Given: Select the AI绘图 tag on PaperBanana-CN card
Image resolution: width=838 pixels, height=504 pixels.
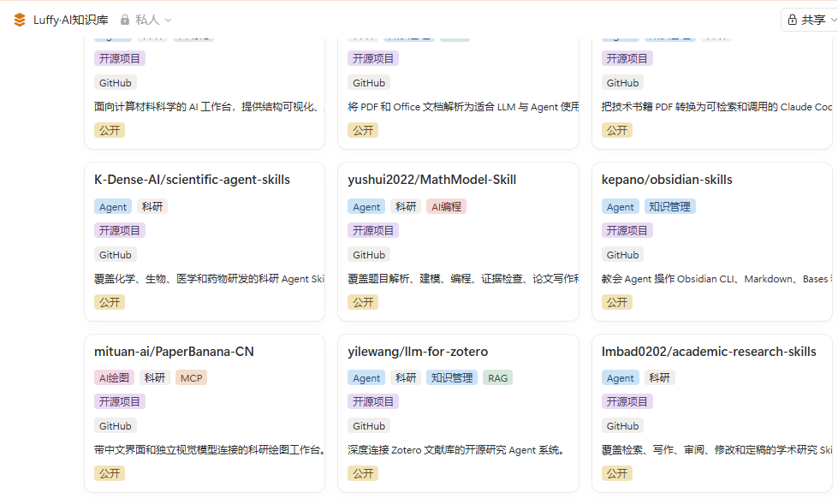Looking at the screenshot, I should 115,378.
